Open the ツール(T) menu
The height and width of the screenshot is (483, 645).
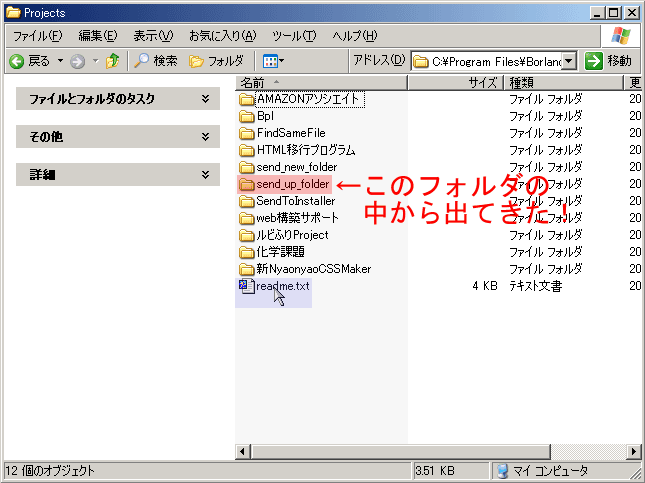pos(293,36)
